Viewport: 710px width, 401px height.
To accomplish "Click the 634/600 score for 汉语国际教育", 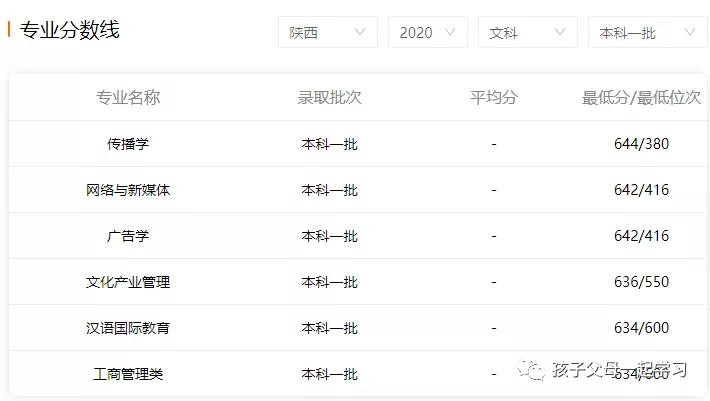I will click(x=641, y=328).
